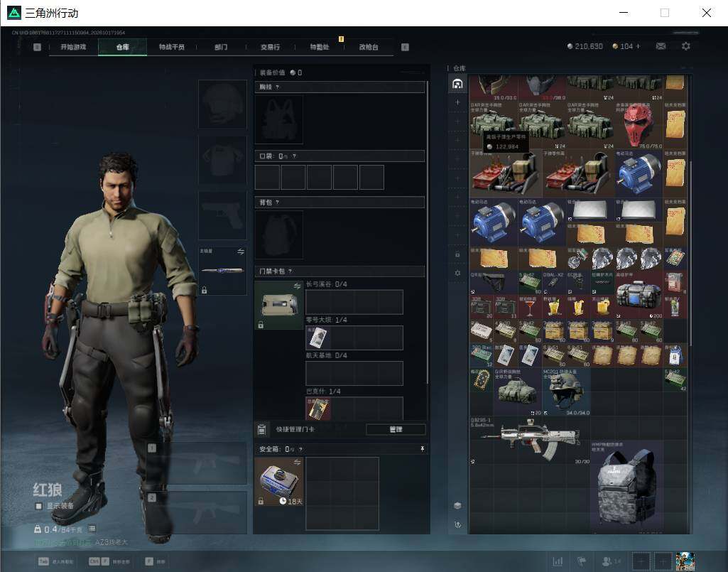Click the swap icon on the safe box
The image size is (728, 572).
click(297, 463)
